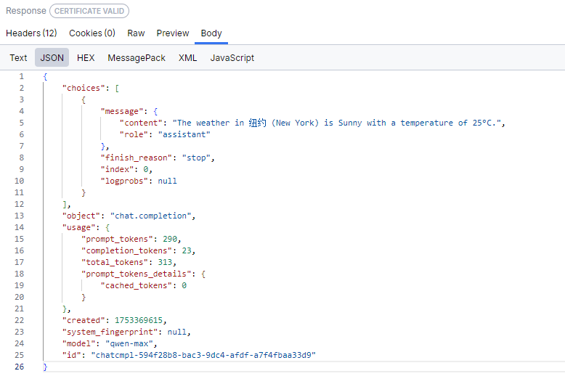Open the Headers (12) tab
The image size is (565, 392).
point(31,33)
